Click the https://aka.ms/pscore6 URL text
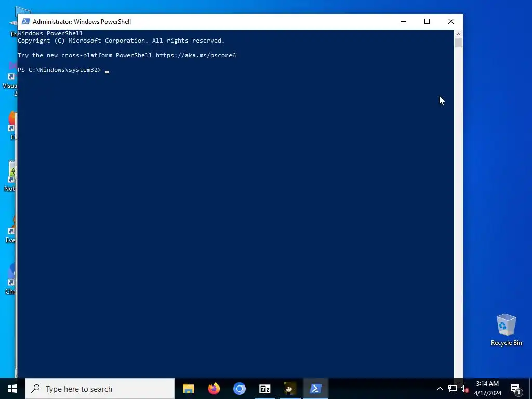The height and width of the screenshot is (399, 532). (x=196, y=55)
